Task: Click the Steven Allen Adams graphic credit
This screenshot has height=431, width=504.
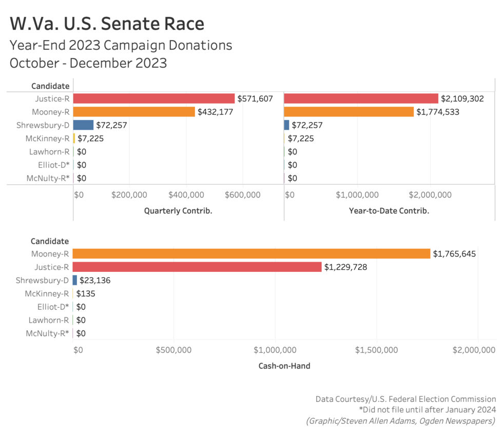Action: (x=401, y=421)
